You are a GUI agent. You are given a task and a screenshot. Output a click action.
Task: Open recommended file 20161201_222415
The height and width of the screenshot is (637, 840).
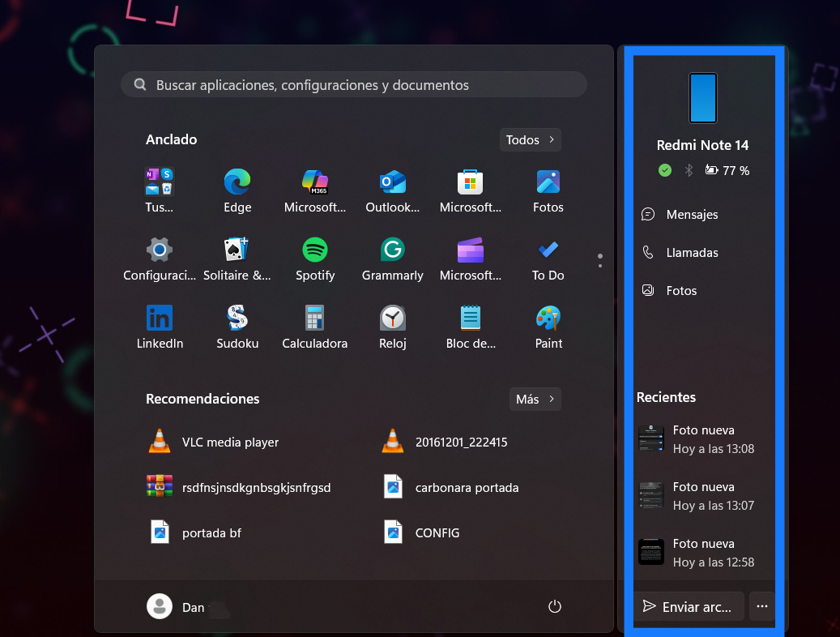click(445, 442)
